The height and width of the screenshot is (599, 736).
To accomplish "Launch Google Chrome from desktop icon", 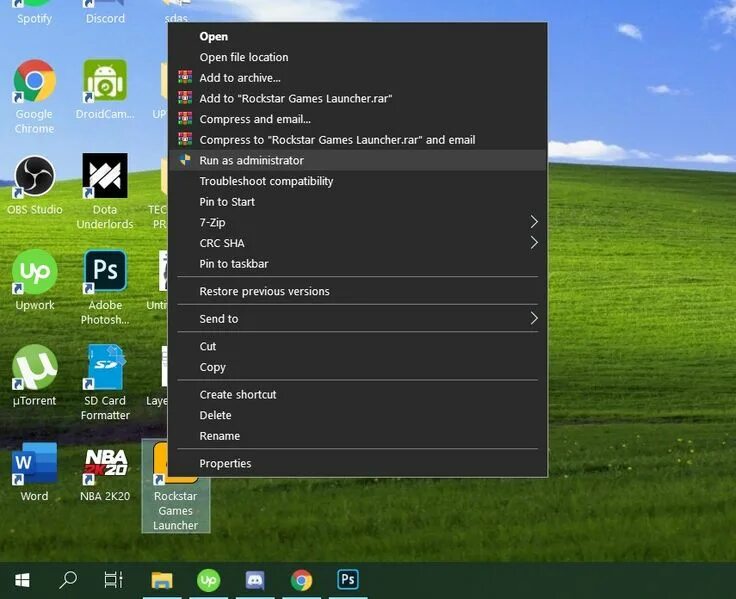I will (34, 96).
